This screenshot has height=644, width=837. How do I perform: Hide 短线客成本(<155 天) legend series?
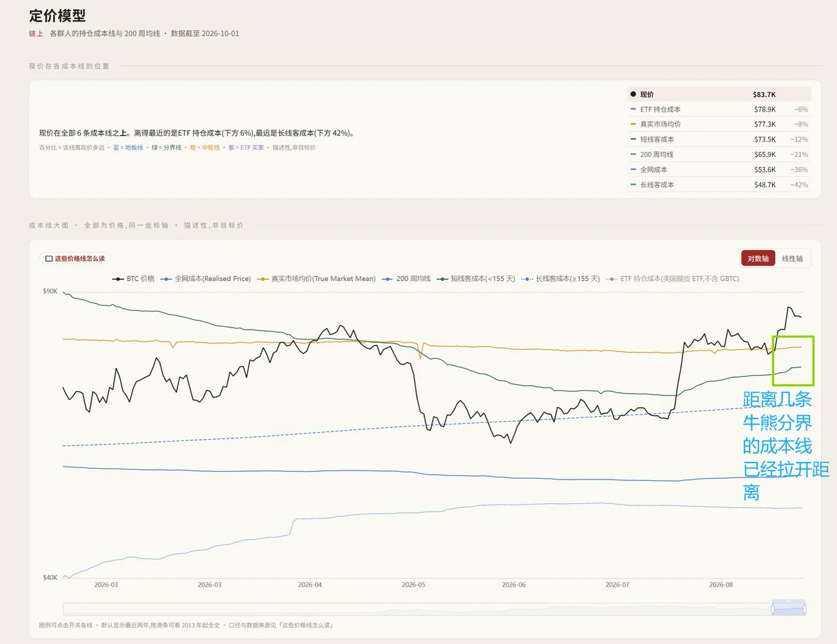pyautogui.click(x=476, y=279)
